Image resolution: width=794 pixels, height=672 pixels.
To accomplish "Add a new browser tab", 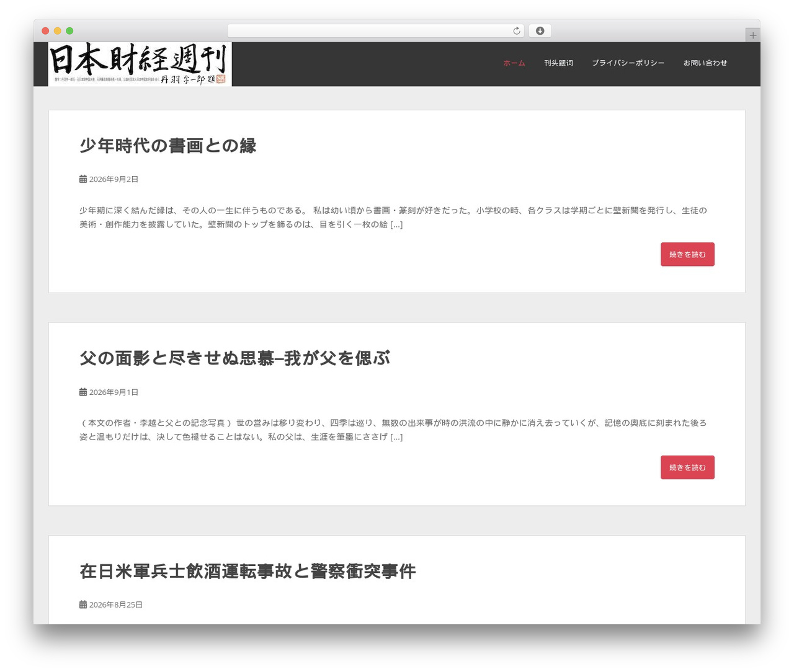I will point(752,35).
